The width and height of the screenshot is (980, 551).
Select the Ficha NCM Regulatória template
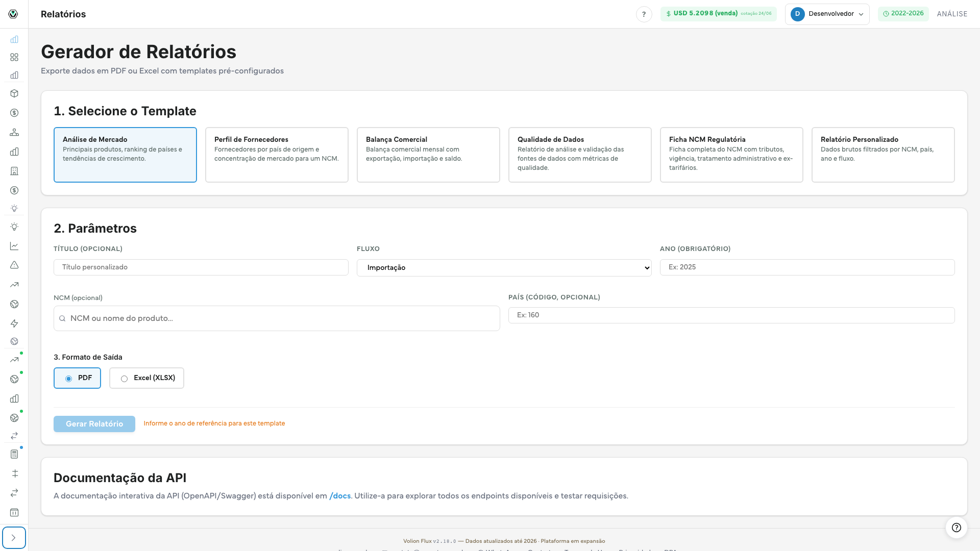click(731, 155)
